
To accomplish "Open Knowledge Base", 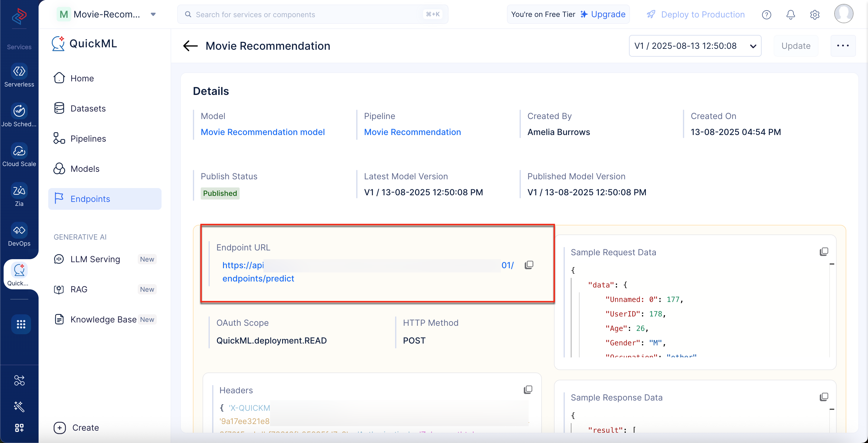I will pos(105,319).
